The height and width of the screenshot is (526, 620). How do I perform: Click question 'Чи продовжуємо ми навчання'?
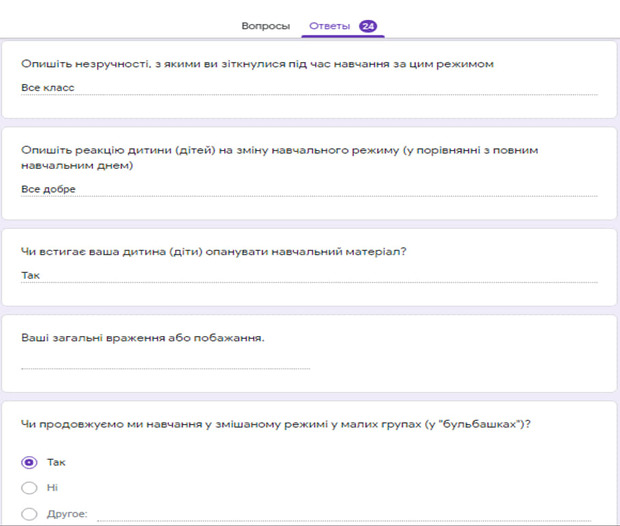click(x=275, y=424)
